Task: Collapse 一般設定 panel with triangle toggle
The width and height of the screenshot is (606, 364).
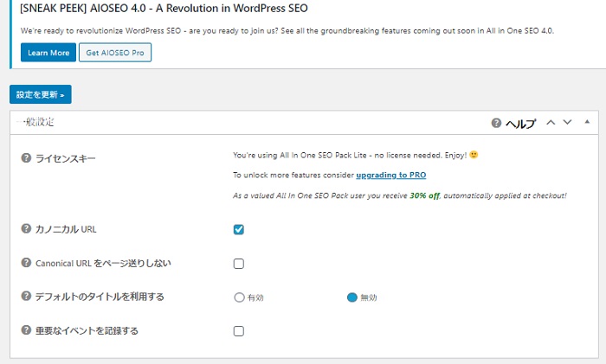Action: click(x=587, y=122)
